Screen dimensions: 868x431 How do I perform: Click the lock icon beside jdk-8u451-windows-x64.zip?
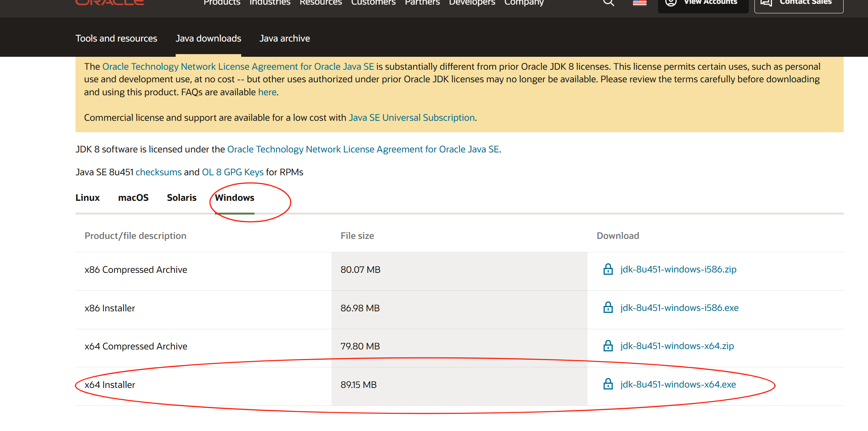point(608,346)
